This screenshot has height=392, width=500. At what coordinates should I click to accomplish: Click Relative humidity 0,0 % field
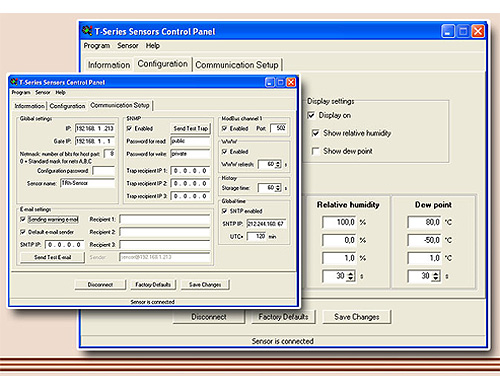[339, 240]
